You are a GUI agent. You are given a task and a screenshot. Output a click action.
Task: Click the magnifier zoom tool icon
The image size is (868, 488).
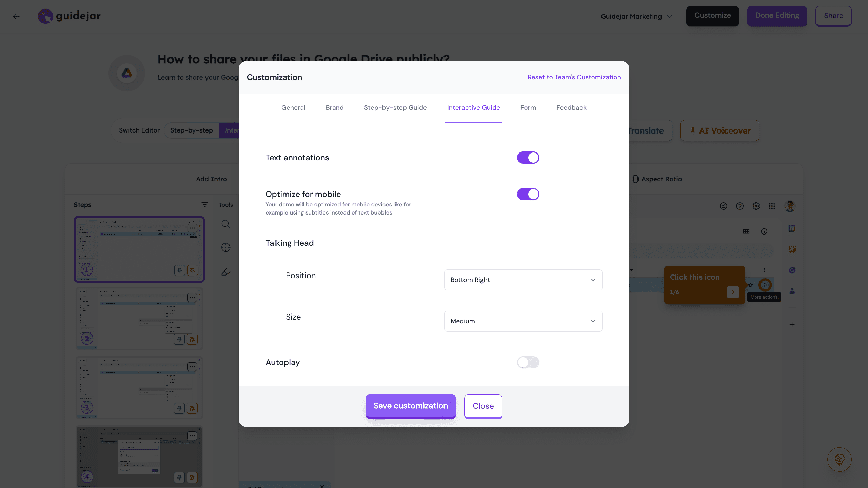coord(226,224)
